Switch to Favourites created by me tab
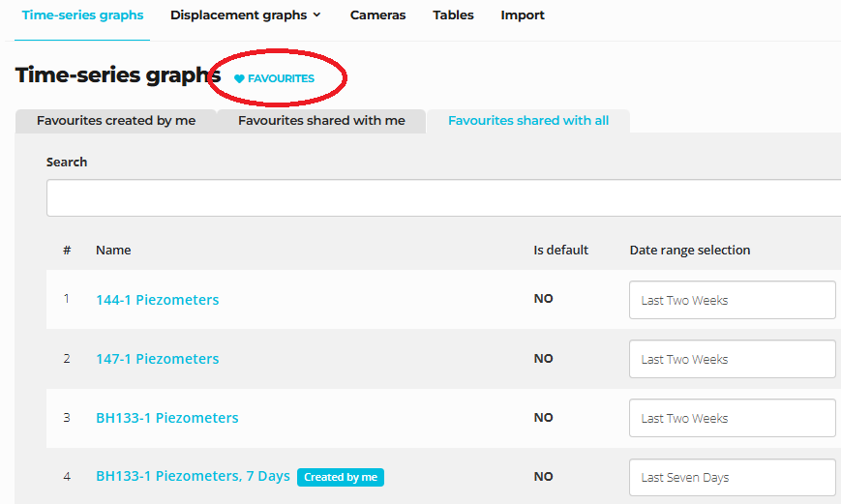The height and width of the screenshot is (504, 841). click(116, 121)
